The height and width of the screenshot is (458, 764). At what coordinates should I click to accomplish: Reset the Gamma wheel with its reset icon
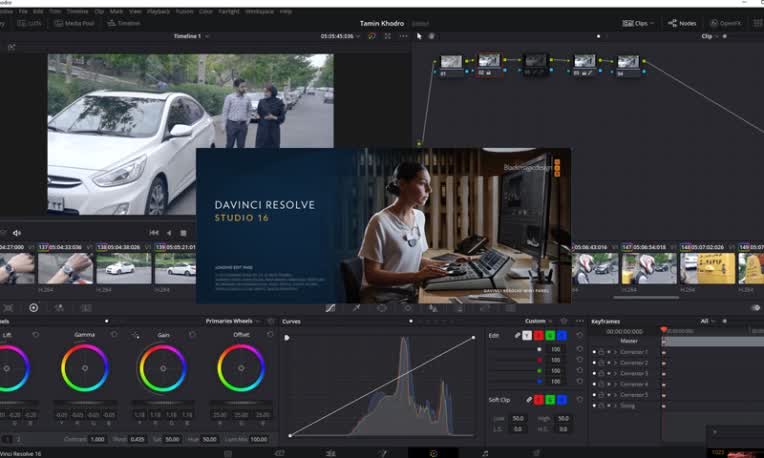point(114,334)
